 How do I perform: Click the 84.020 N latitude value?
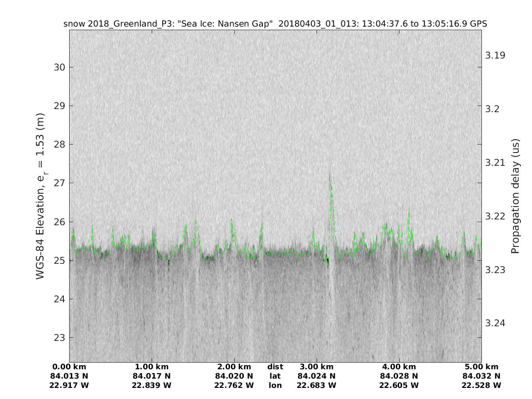point(234,376)
